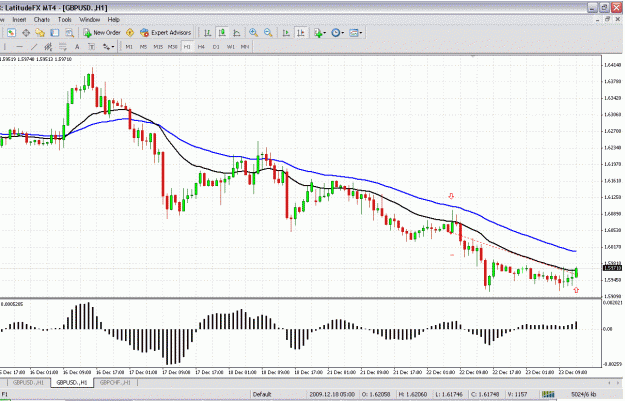
Task: Select the trendline drawing tool
Action: coord(34,47)
